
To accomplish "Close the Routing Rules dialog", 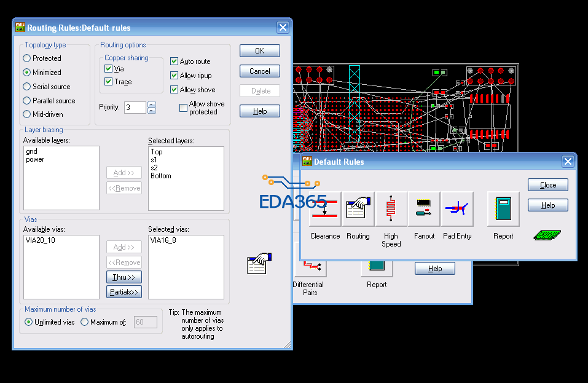I will pyautogui.click(x=283, y=28).
